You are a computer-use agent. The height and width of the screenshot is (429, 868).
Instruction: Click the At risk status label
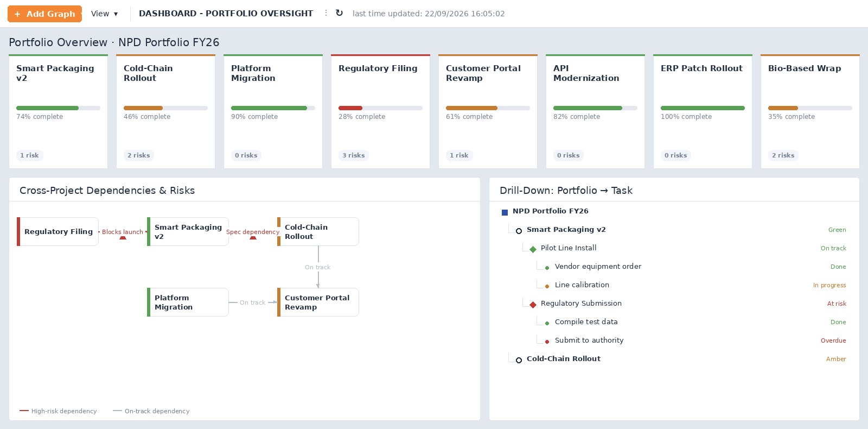[837, 304]
